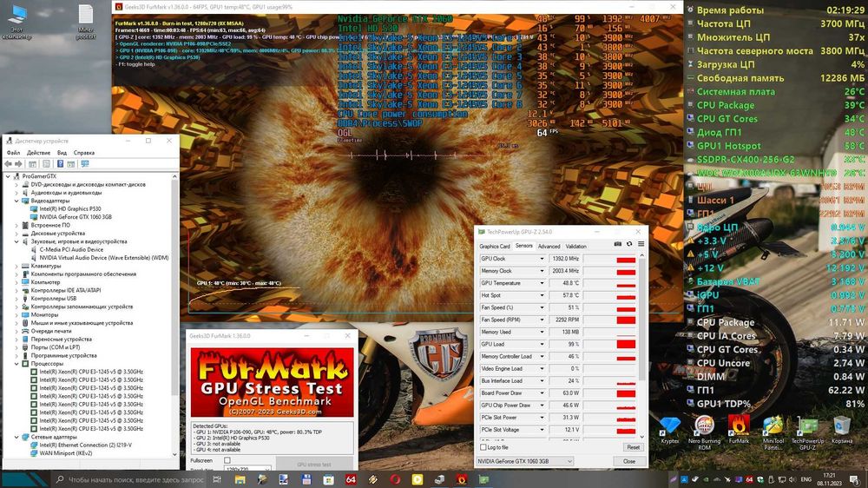
Task: Open the Memory Clock sensor dropdown arrow
Action: click(542, 271)
